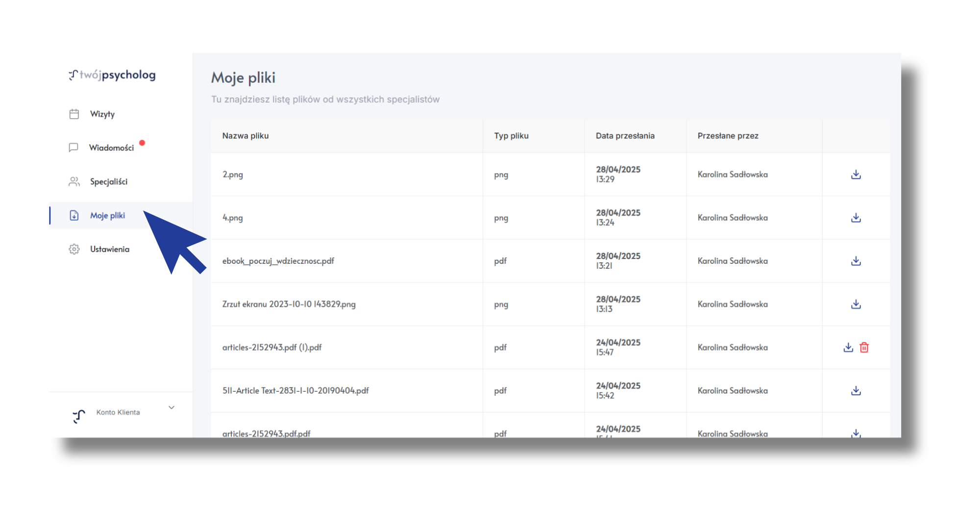Click the Specjaliści people icon
980x507 pixels.
pos(74,181)
